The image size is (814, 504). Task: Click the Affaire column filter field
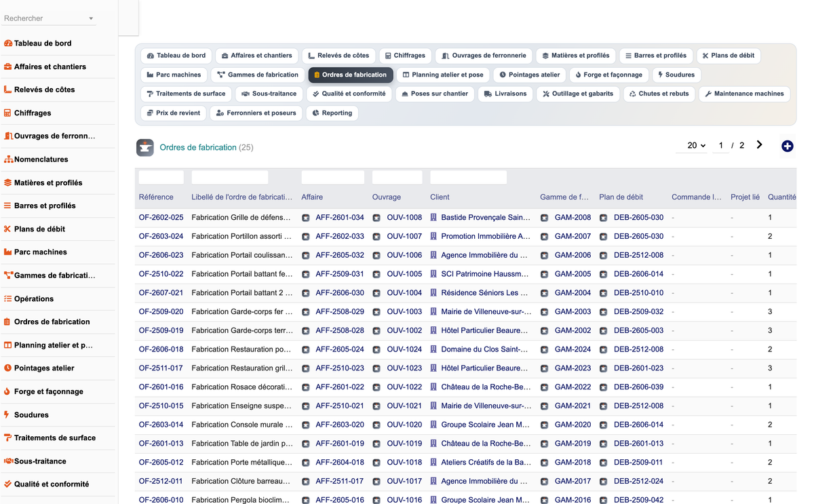click(x=333, y=178)
